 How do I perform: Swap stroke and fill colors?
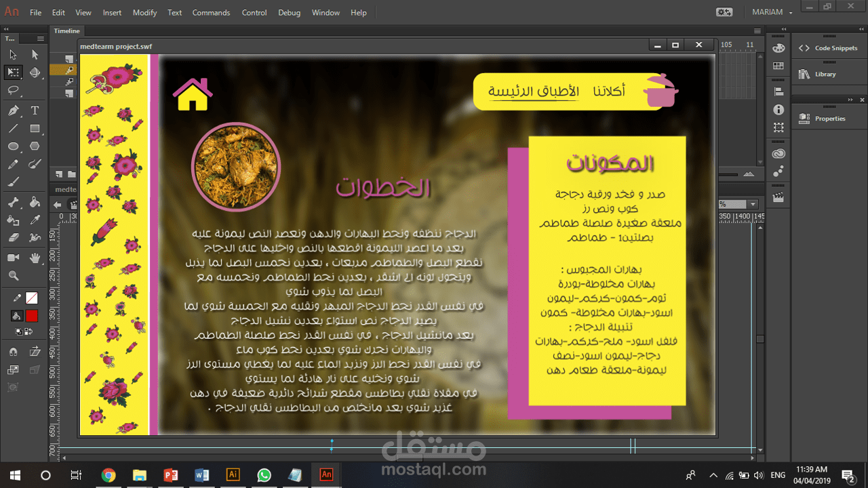(x=28, y=331)
